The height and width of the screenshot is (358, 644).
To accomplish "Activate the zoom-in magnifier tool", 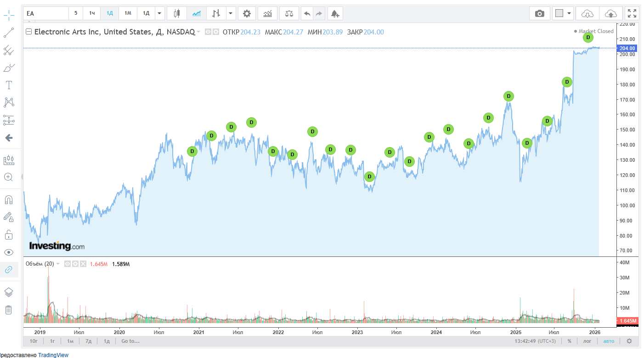I will (x=9, y=177).
